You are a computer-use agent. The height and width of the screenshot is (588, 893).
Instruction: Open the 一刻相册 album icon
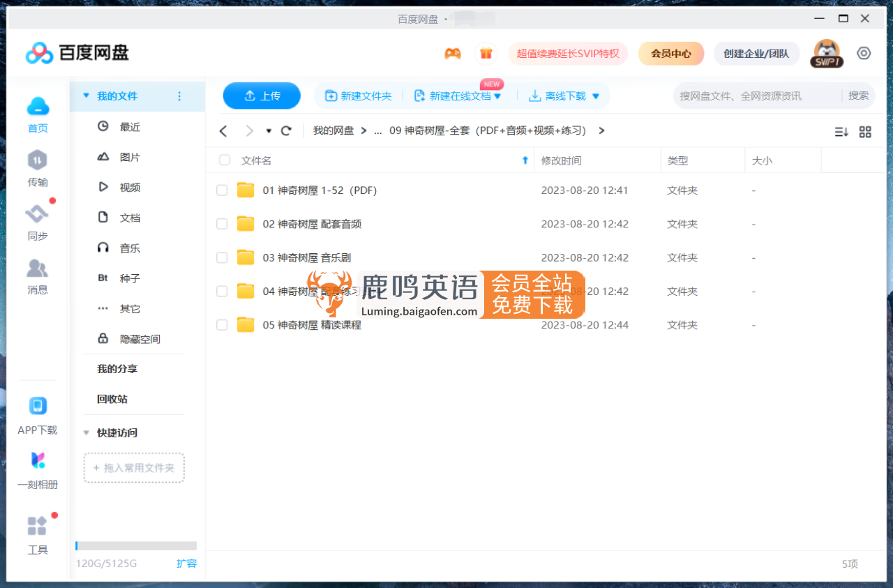pyautogui.click(x=38, y=460)
